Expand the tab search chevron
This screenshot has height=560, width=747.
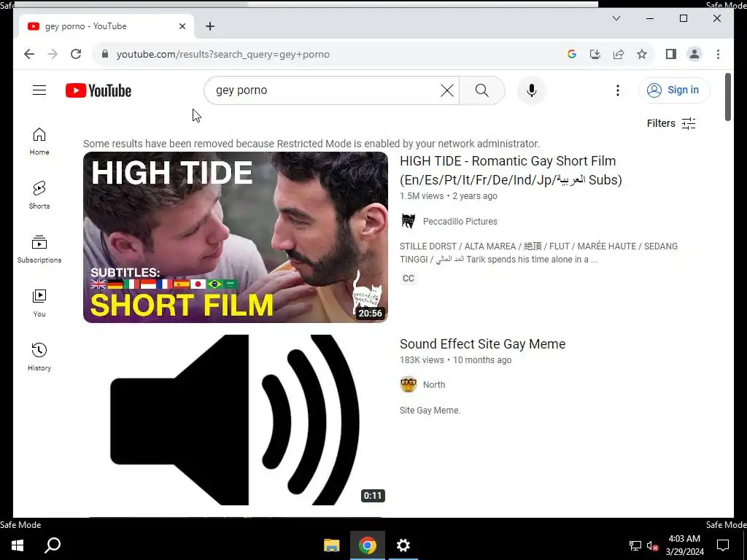(616, 18)
